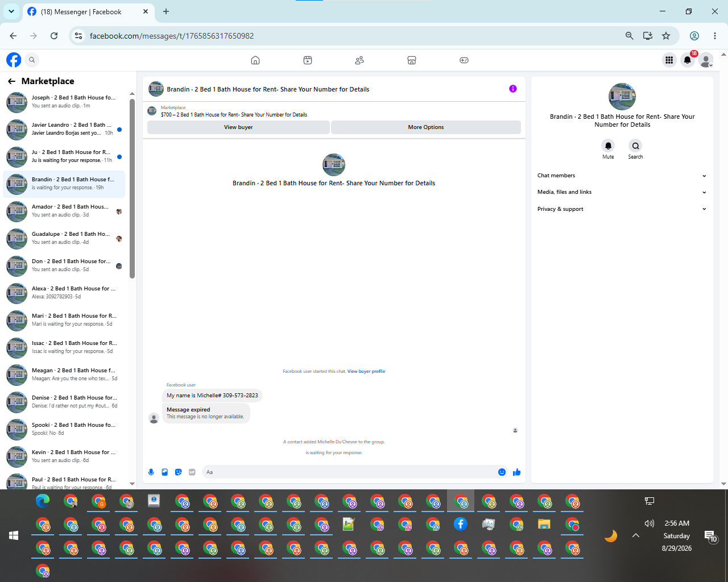Open Amador's conversation
Screen dimensions: 728x582
click(64, 211)
